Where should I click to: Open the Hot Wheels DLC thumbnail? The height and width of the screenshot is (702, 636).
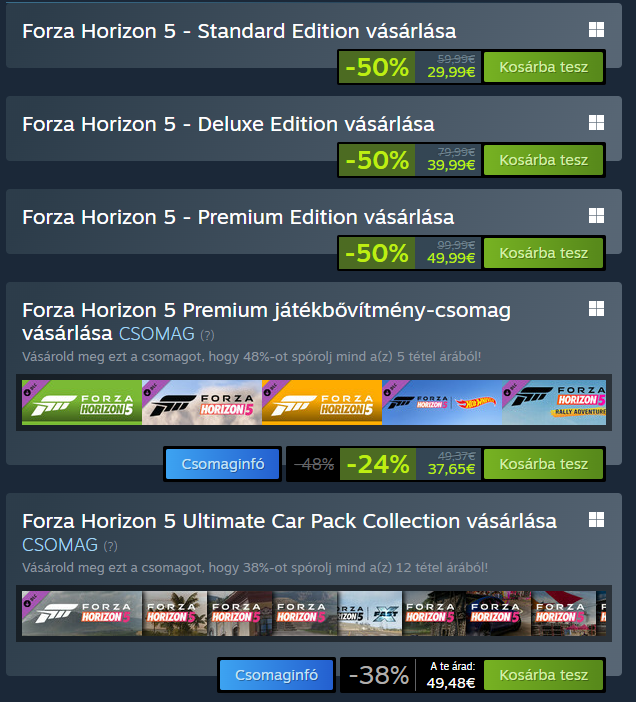click(x=442, y=402)
